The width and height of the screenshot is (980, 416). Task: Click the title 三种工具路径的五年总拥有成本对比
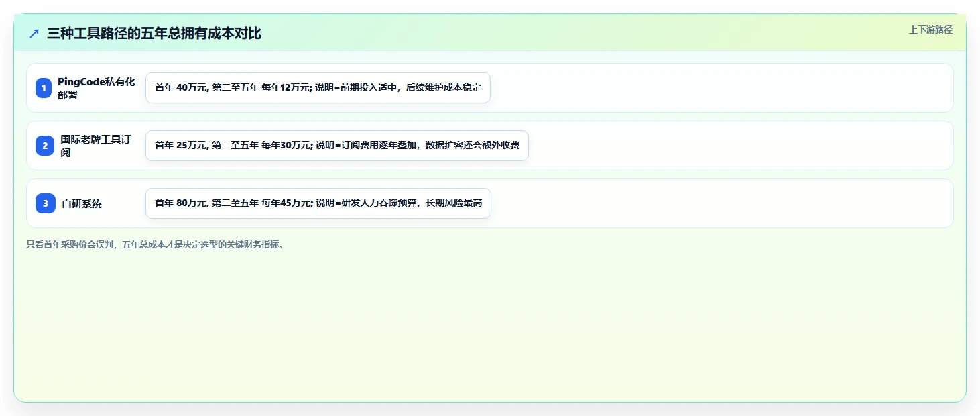(154, 34)
